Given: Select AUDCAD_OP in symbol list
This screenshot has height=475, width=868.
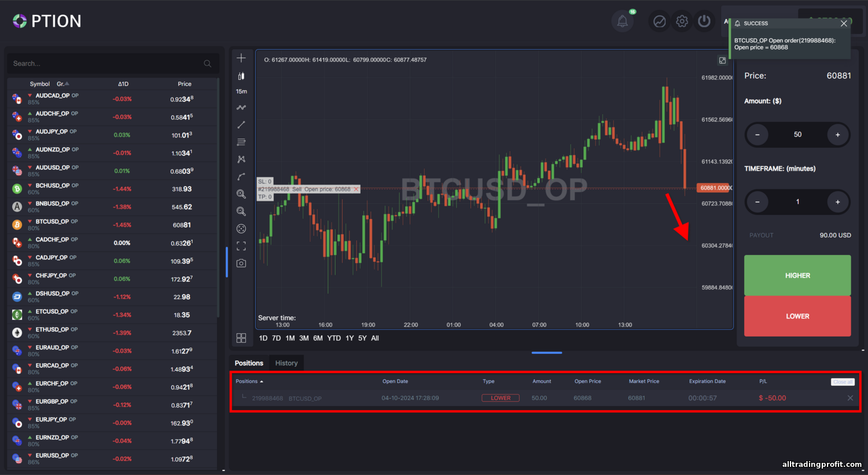Looking at the screenshot, I should (x=112, y=99).
